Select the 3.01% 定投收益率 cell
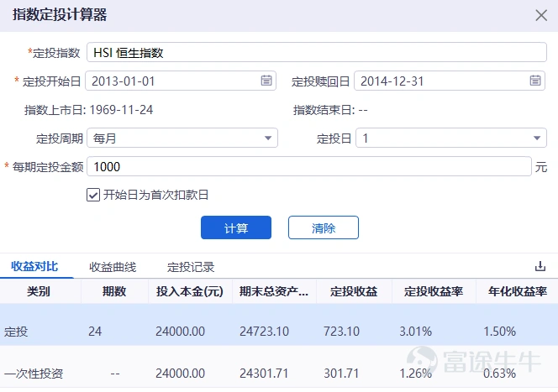The width and height of the screenshot is (558, 392). (x=416, y=332)
